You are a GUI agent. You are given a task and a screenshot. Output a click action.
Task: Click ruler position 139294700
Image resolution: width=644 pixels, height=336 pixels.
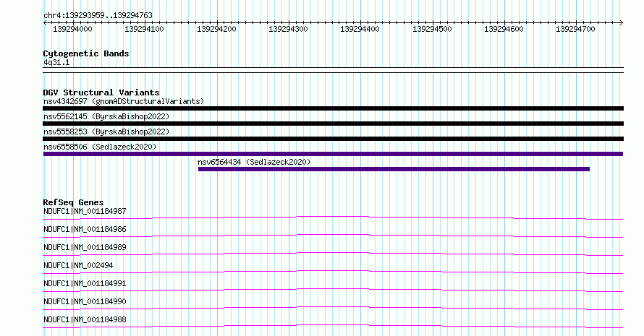click(x=575, y=29)
